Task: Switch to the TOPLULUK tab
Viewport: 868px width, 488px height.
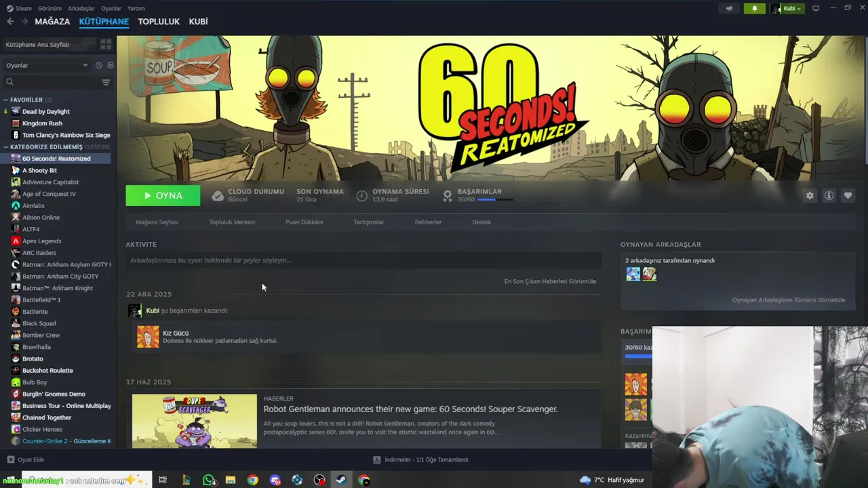Action: pos(159,22)
